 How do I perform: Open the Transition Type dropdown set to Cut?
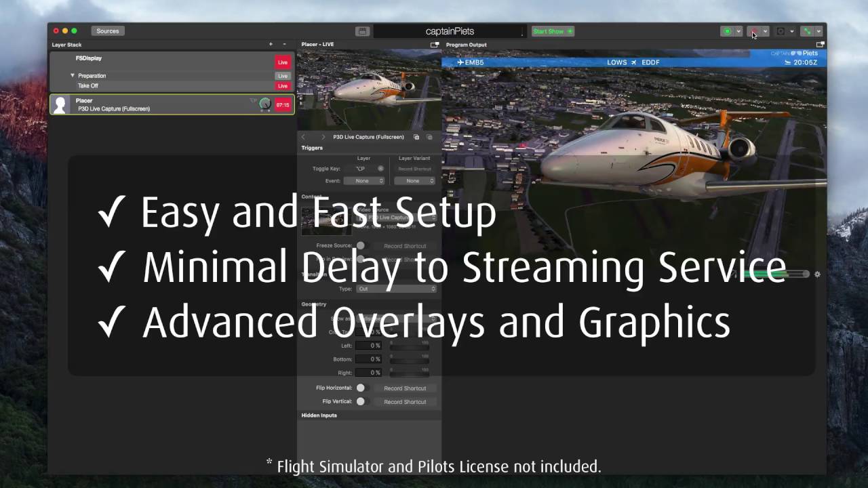click(x=397, y=289)
